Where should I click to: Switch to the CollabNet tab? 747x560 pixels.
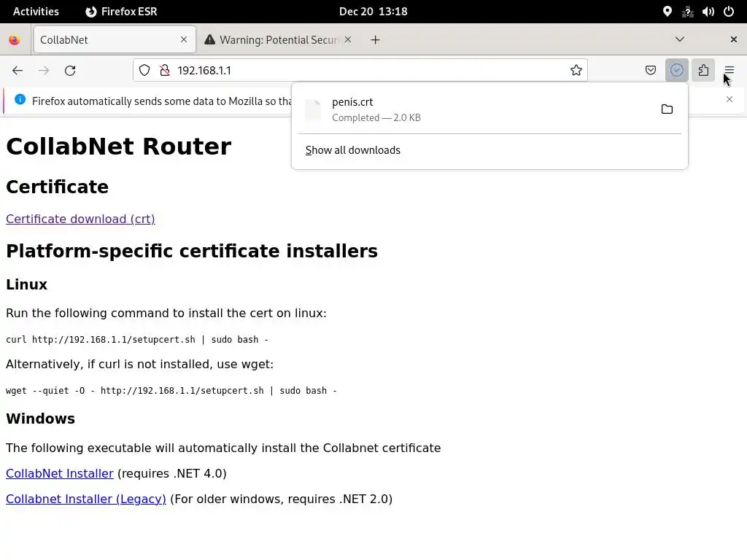point(115,39)
